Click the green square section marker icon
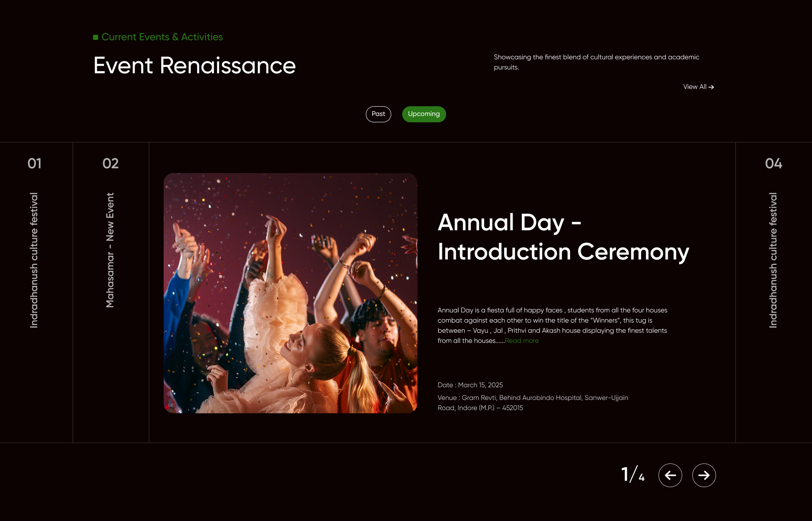Screen dimensions: 812x521 pos(96,37)
